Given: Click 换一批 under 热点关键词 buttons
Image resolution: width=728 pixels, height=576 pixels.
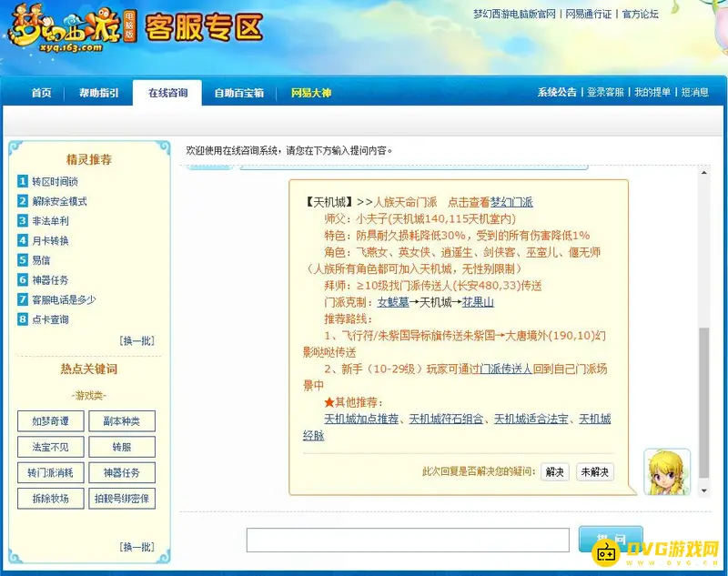Looking at the screenshot, I should pos(137,547).
